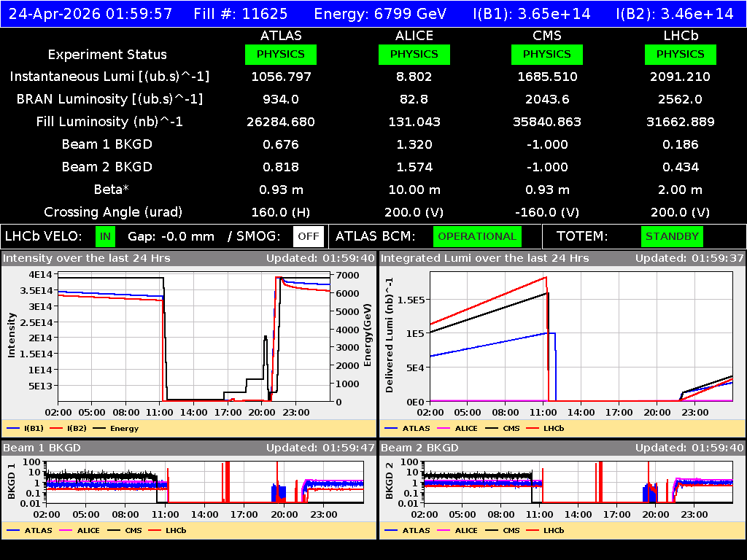747x560 pixels.
Task: Select the Fill #: 11625 header text
Action: (x=241, y=14)
